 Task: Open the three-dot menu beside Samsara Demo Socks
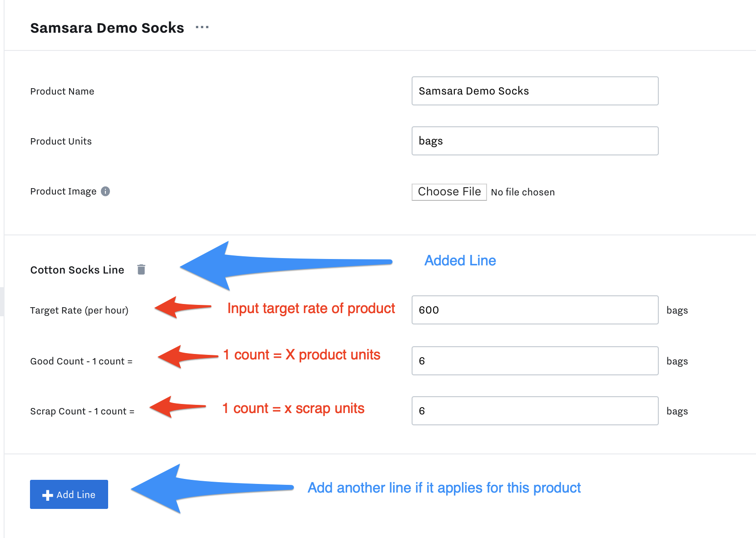(202, 27)
